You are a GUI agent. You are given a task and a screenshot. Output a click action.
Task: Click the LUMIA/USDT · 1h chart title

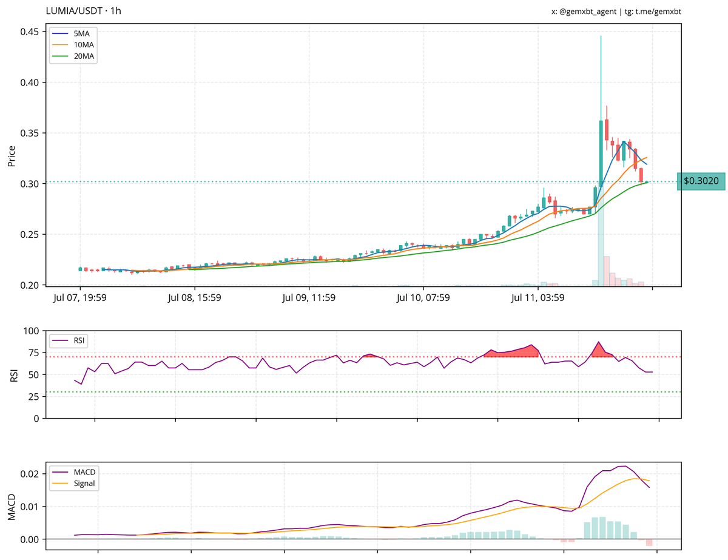click(83, 11)
